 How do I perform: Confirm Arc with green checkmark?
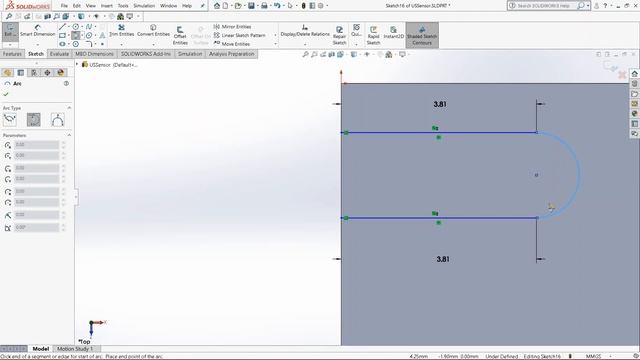[6, 94]
